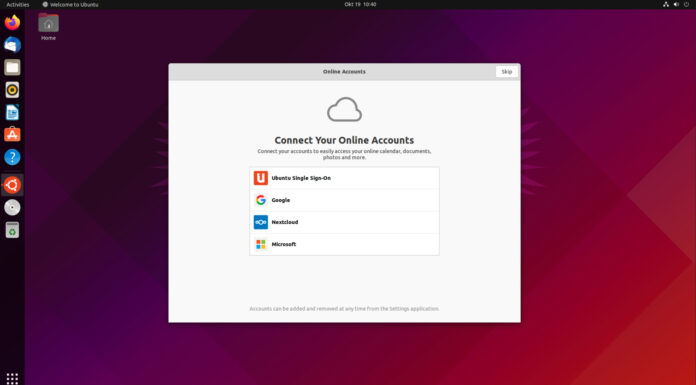
Task: Connect a Google account
Action: pos(344,200)
